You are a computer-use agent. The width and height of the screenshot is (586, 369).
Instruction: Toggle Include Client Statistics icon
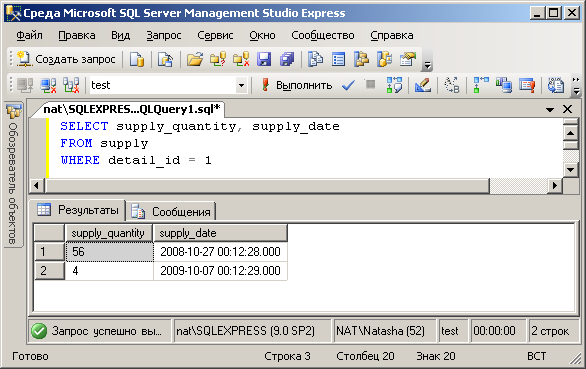point(504,85)
